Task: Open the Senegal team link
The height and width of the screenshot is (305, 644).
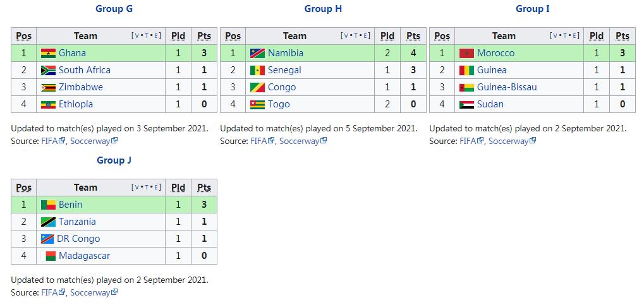Action: point(284,70)
